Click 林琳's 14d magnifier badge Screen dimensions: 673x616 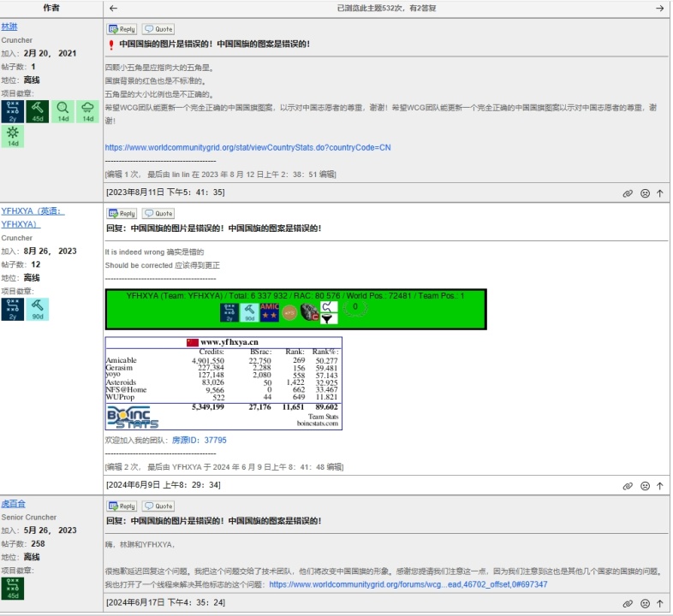63,111
